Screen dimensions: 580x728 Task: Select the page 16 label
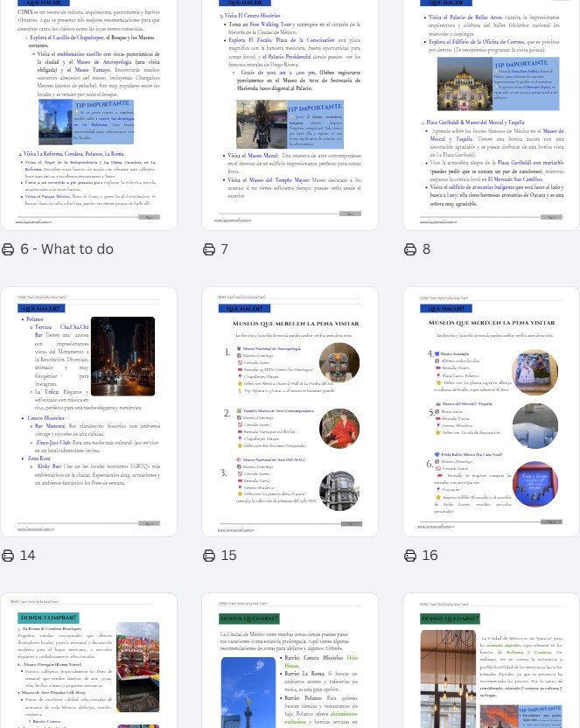tap(430, 556)
